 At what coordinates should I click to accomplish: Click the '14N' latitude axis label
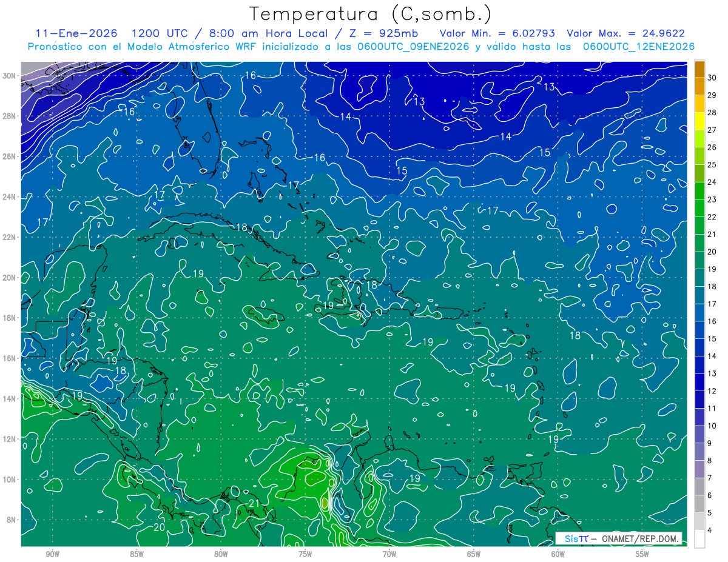tap(10, 398)
